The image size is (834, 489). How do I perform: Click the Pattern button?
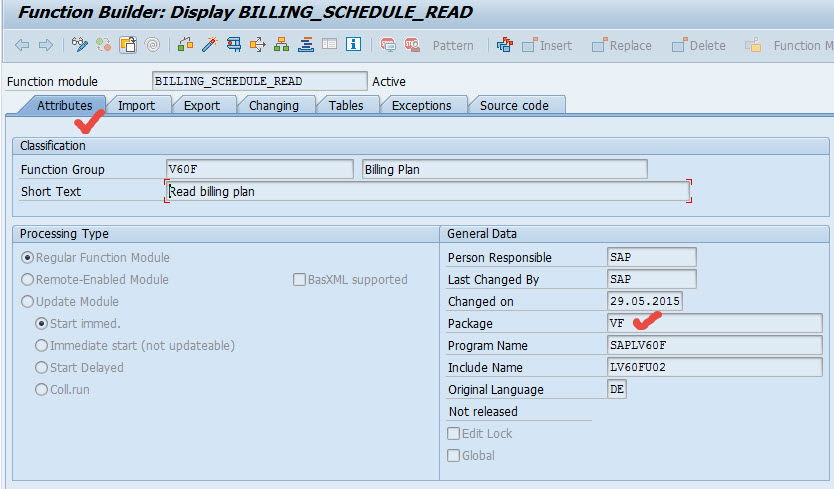point(453,46)
